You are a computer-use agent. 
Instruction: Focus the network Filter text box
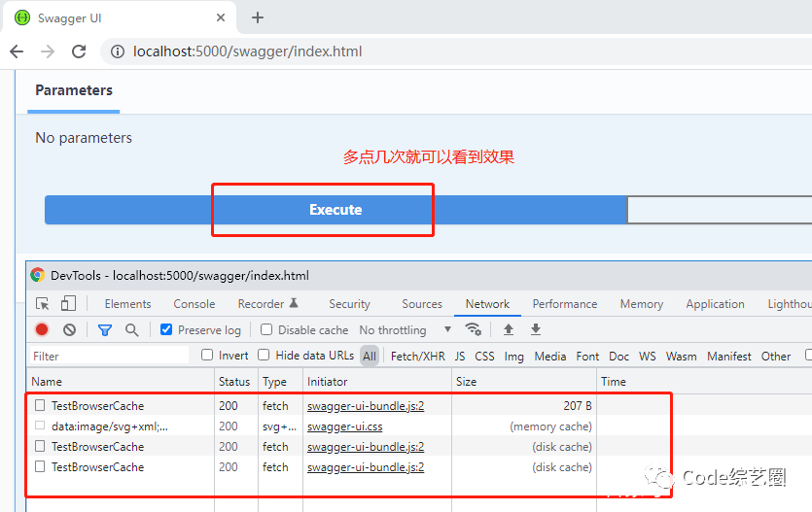click(109, 356)
